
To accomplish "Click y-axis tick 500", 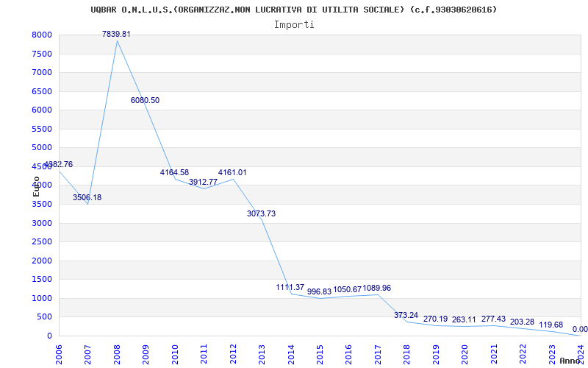I will click(45, 317).
